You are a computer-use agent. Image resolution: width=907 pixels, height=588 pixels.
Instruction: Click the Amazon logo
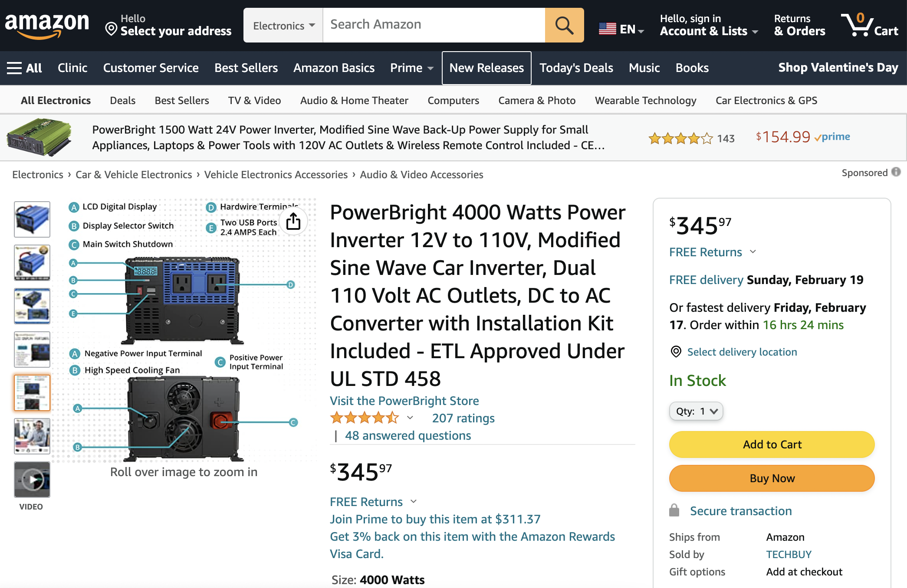47,25
